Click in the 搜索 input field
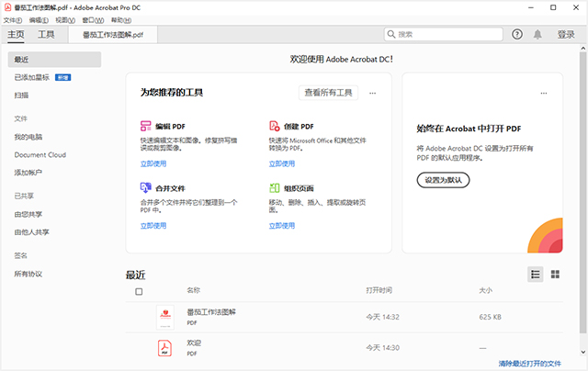The image size is (588, 371). point(444,34)
